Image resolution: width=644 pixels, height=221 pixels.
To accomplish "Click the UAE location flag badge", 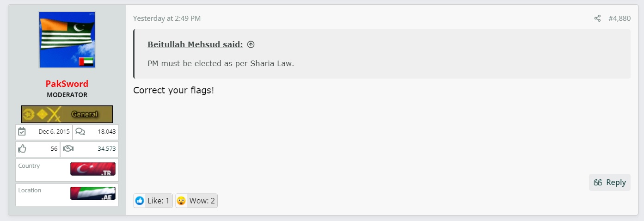I will 93,194.
